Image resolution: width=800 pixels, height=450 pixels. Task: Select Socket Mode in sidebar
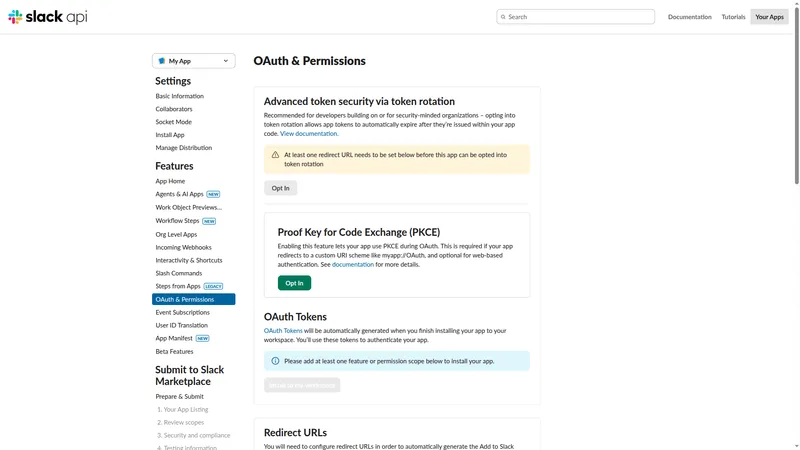(x=173, y=122)
